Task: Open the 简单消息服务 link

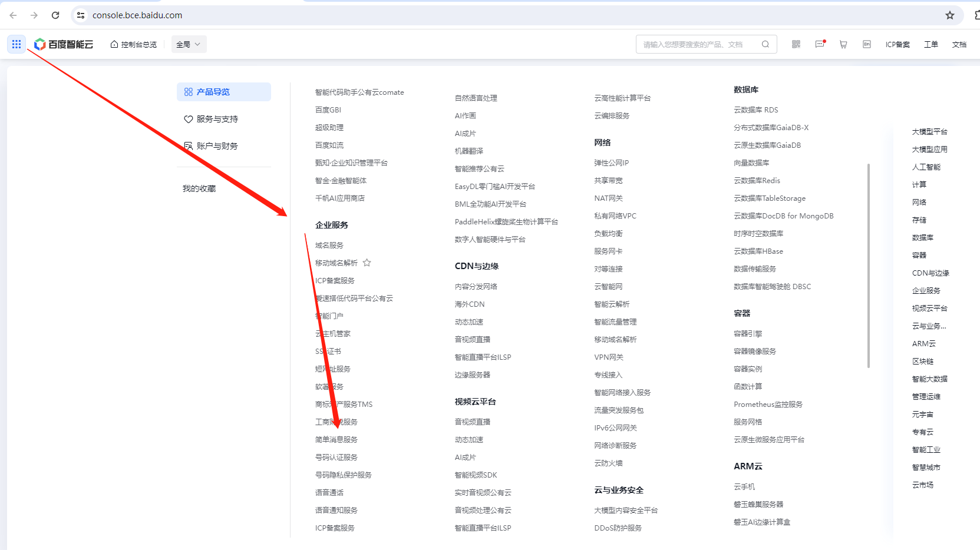Action: 336,440
